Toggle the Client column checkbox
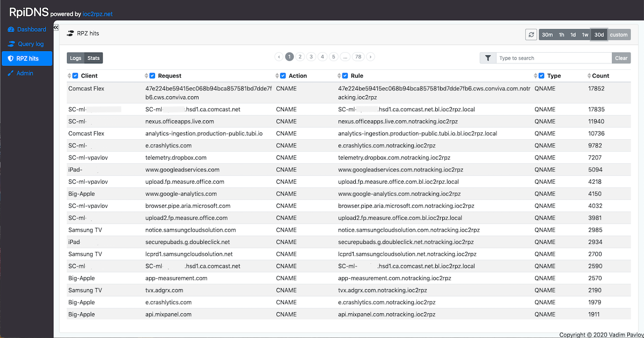644x338 pixels. pyautogui.click(x=76, y=76)
